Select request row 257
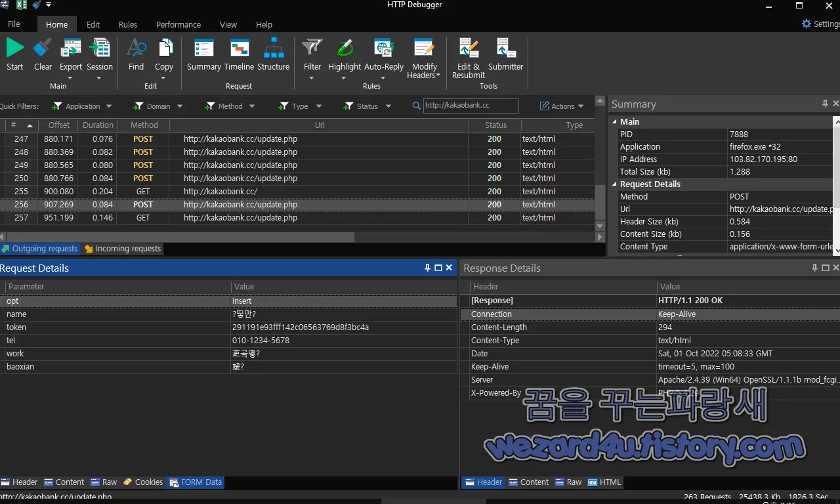This screenshot has width=840, height=504. [297, 218]
